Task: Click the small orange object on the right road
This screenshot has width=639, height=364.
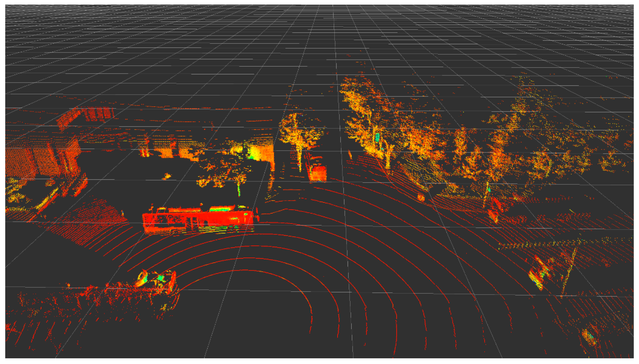Action: click(421, 198)
